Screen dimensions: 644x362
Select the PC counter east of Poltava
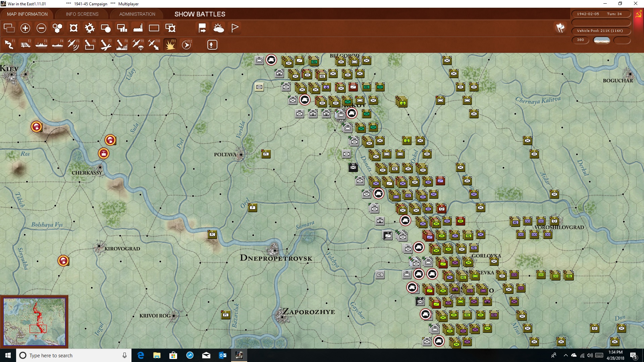click(x=266, y=154)
